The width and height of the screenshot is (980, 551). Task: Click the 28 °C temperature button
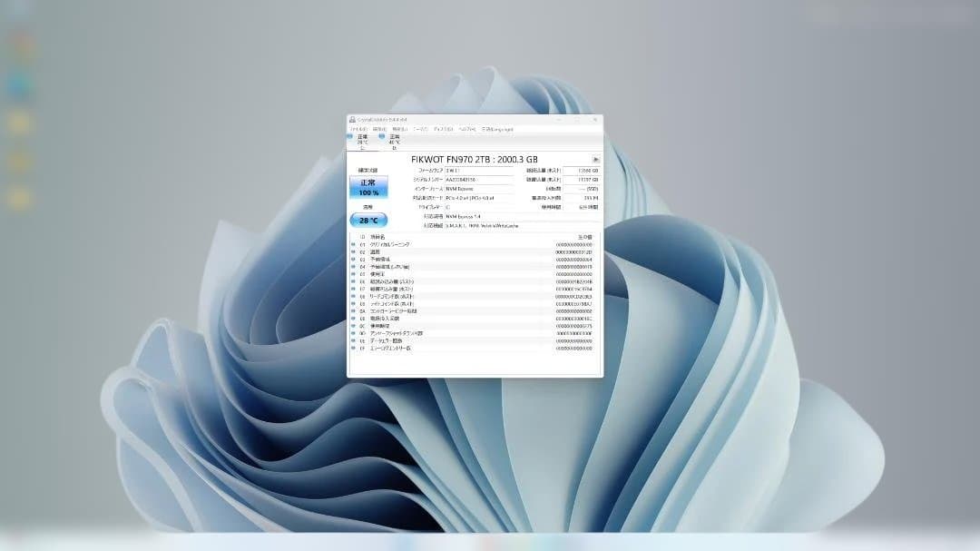coord(367,220)
